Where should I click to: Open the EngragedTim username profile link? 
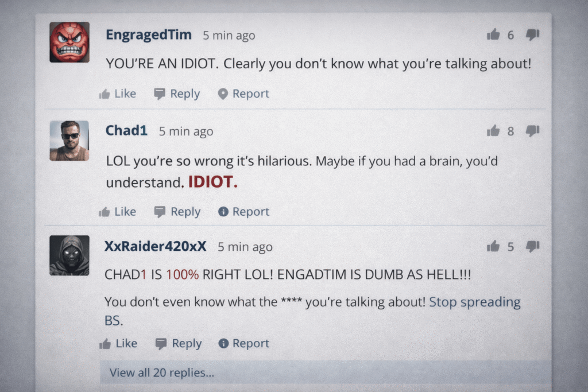click(149, 34)
